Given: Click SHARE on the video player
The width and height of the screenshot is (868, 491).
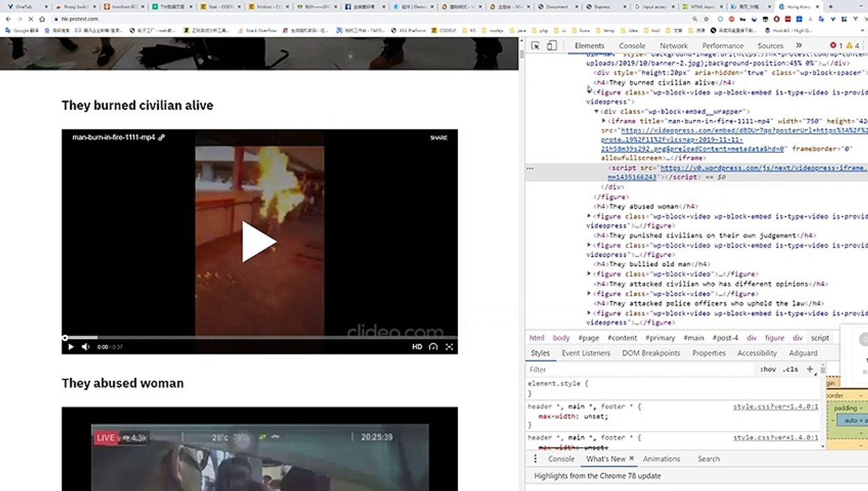Looking at the screenshot, I should coord(439,138).
